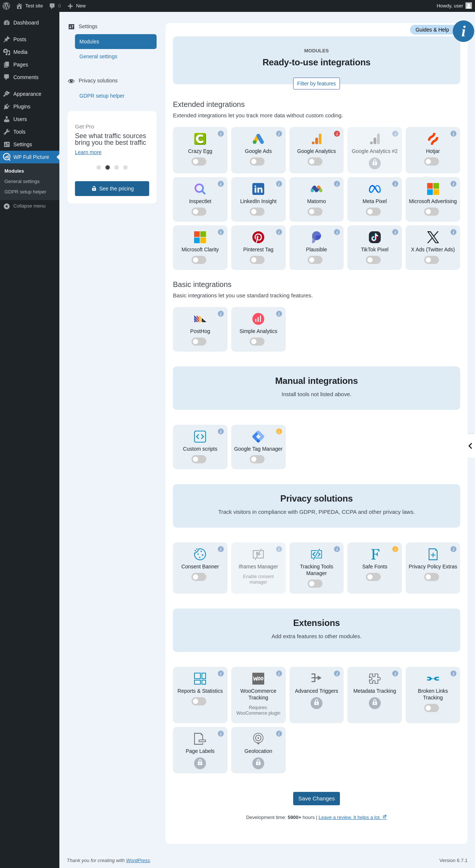Open info for Google Analytics module
475x868 pixels.
click(x=337, y=134)
